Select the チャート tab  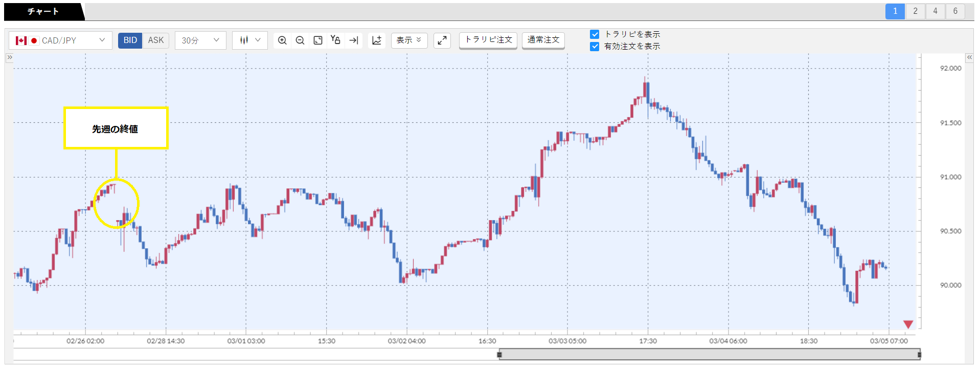click(43, 11)
